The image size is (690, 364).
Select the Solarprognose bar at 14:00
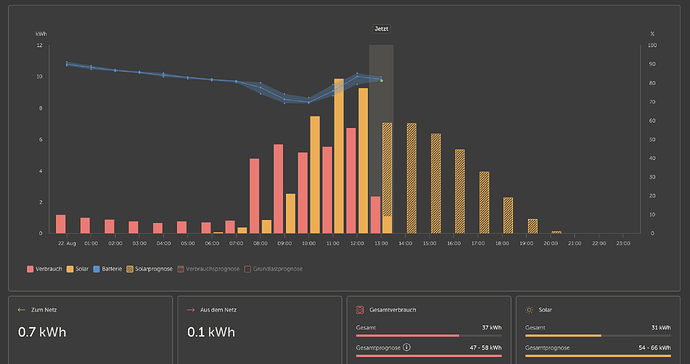click(x=411, y=178)
